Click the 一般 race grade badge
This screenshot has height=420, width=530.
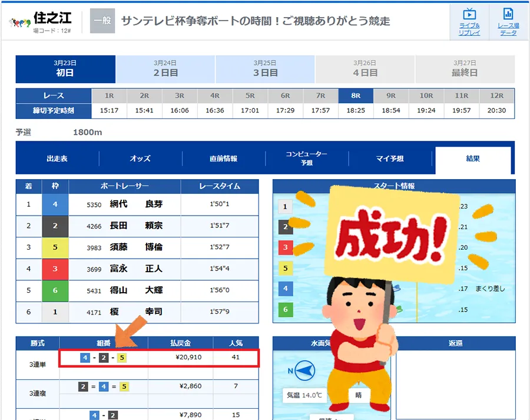102,21
